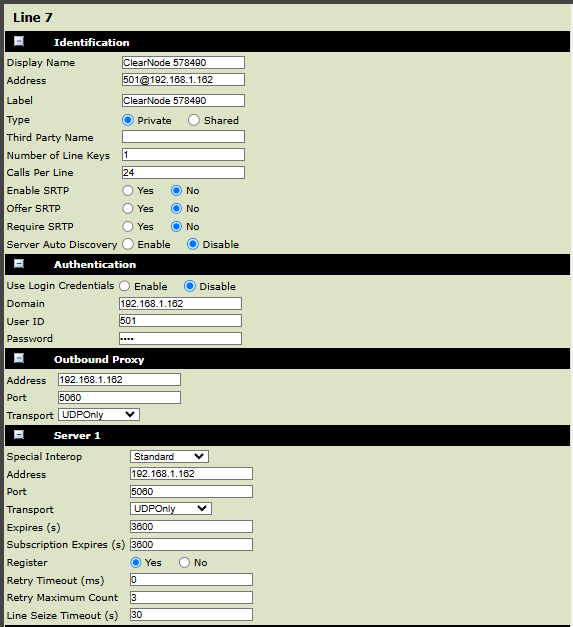
Task: Click the Password field
Action: [180, 338]
